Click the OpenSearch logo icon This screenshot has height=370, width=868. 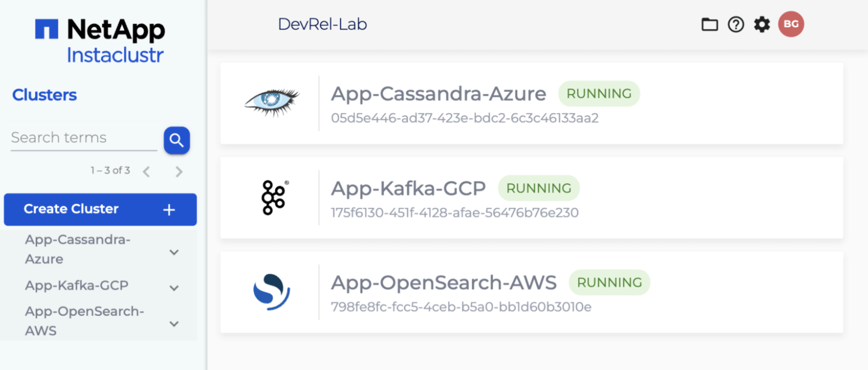tap(272, 291)
